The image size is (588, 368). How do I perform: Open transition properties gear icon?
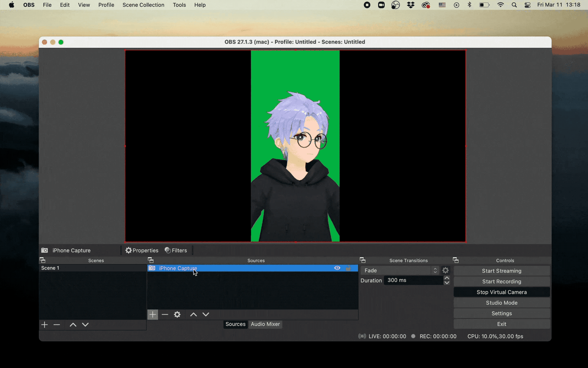point(446,270)
